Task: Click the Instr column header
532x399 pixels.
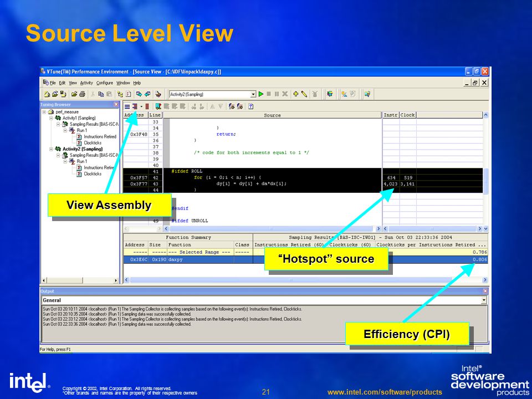Action: tap(391, 115)
